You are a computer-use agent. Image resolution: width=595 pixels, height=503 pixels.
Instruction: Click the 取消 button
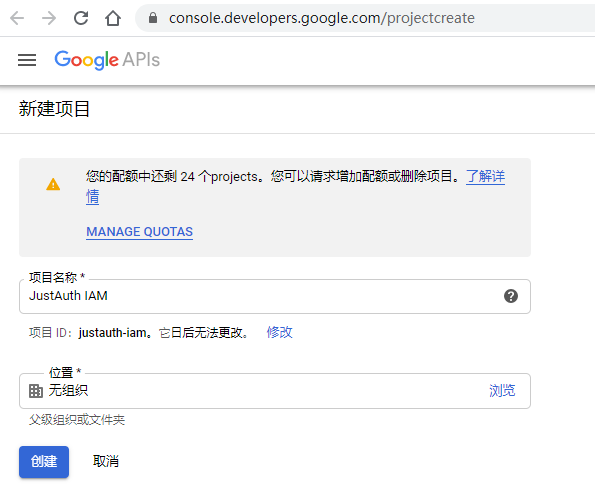pos(106,462)
